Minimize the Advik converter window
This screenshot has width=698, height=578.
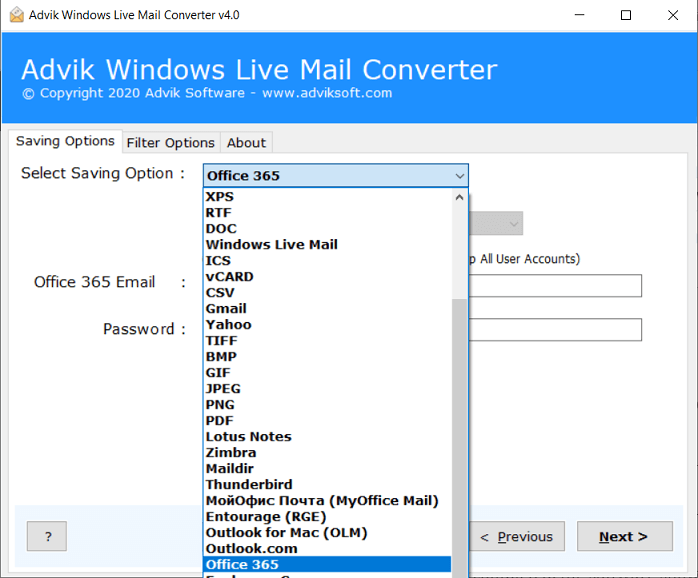point(580,15)
